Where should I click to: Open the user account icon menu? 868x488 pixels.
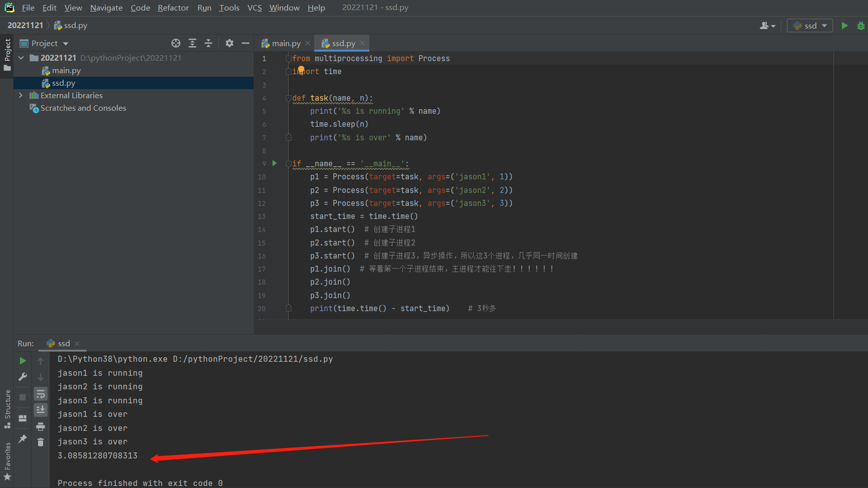tap(767, 26)
